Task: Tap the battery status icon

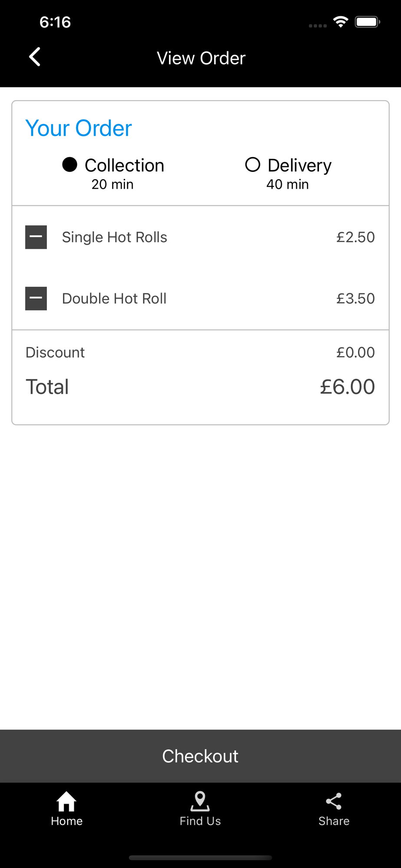Action: 368,22
